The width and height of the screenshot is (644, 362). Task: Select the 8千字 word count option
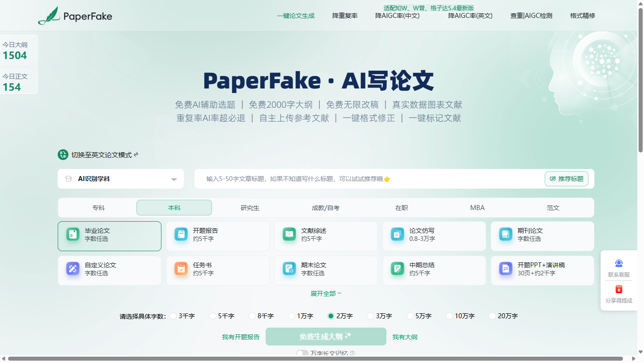click(x=252, y=316)
